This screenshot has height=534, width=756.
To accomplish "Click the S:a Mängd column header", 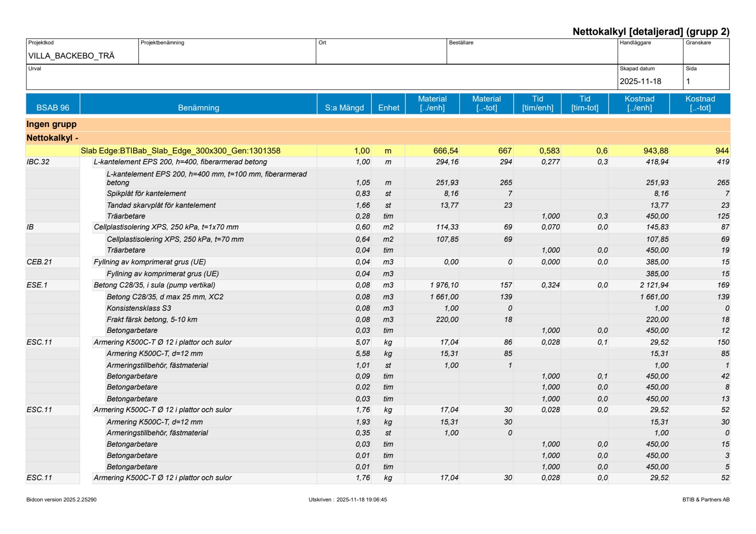I will 344,104.
